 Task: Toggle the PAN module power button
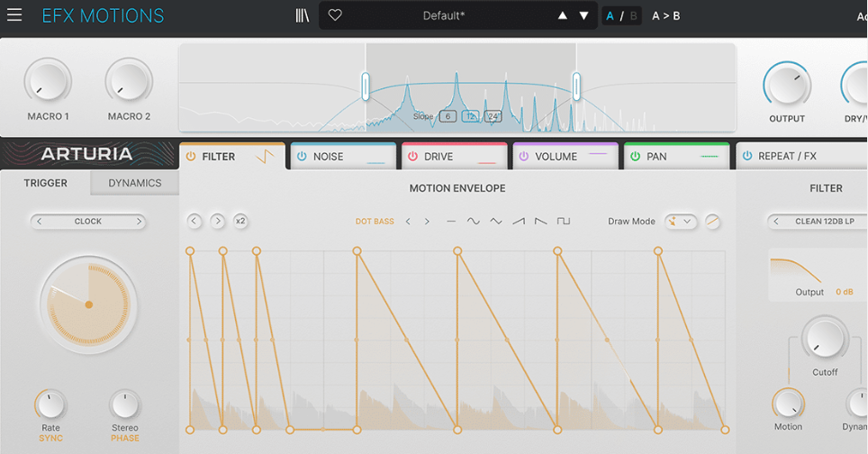635,157
